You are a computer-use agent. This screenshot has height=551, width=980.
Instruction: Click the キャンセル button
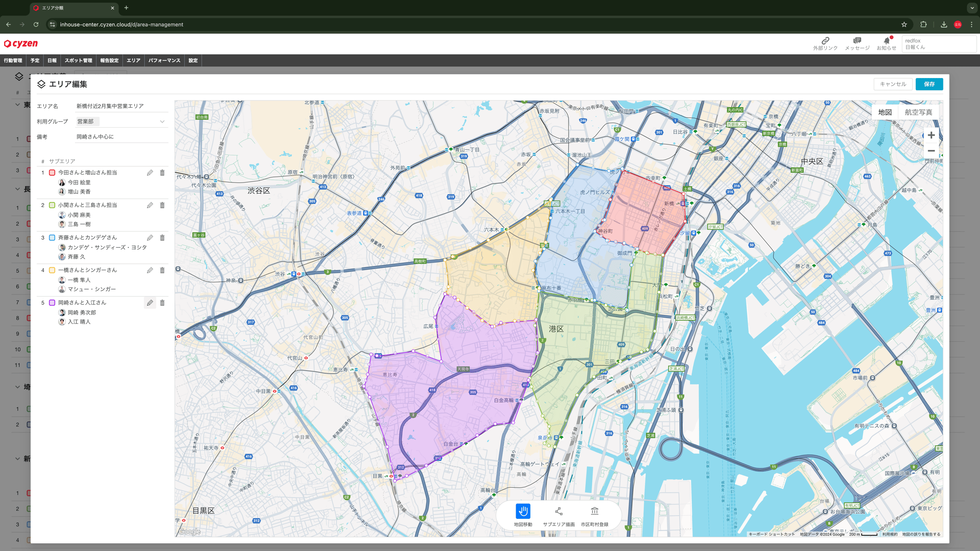892,84
